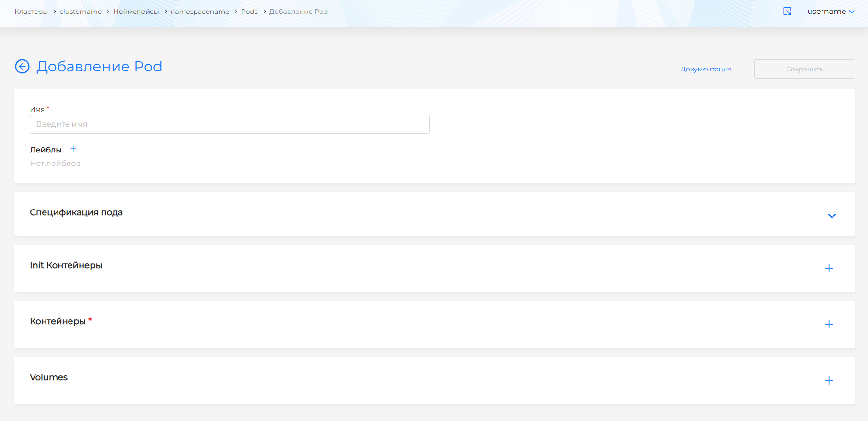The image size is (868, 421).
Task: Return to Pods breadcrumb page
Action: tap(249, 12)
